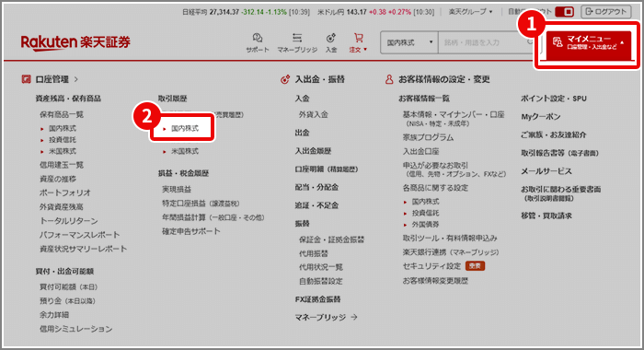Image resolution: width=644 pixels, height=350 pixels.
Task: Select 投資信託 under 保有商品一覧
Action: 62,140
